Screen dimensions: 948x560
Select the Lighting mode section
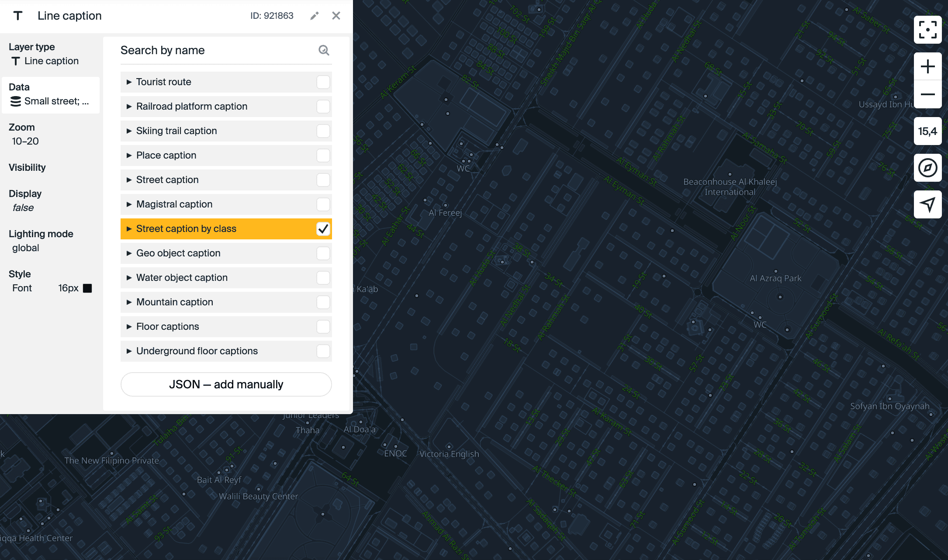(x=41, y=241)
